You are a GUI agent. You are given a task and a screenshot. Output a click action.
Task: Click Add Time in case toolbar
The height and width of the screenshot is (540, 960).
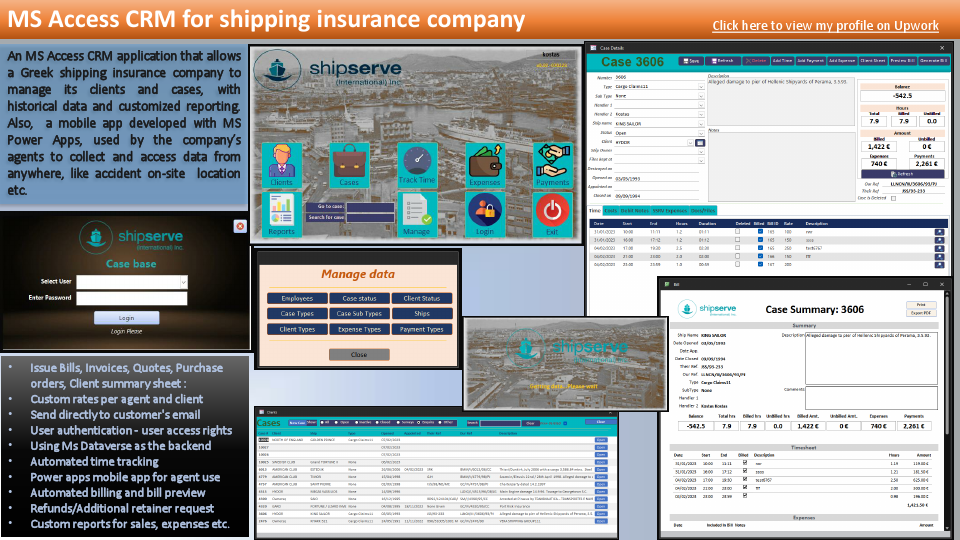[x=782, y=61]
